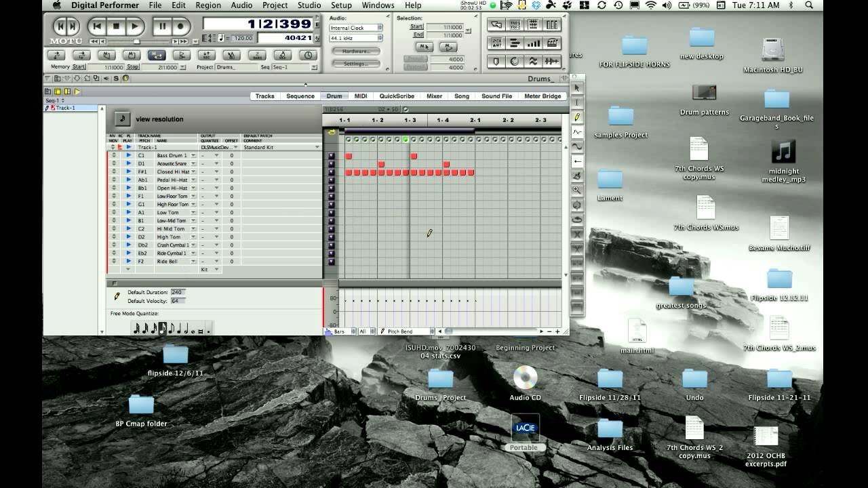Toggle play for Acoustic Snare row

pos(128,163)
